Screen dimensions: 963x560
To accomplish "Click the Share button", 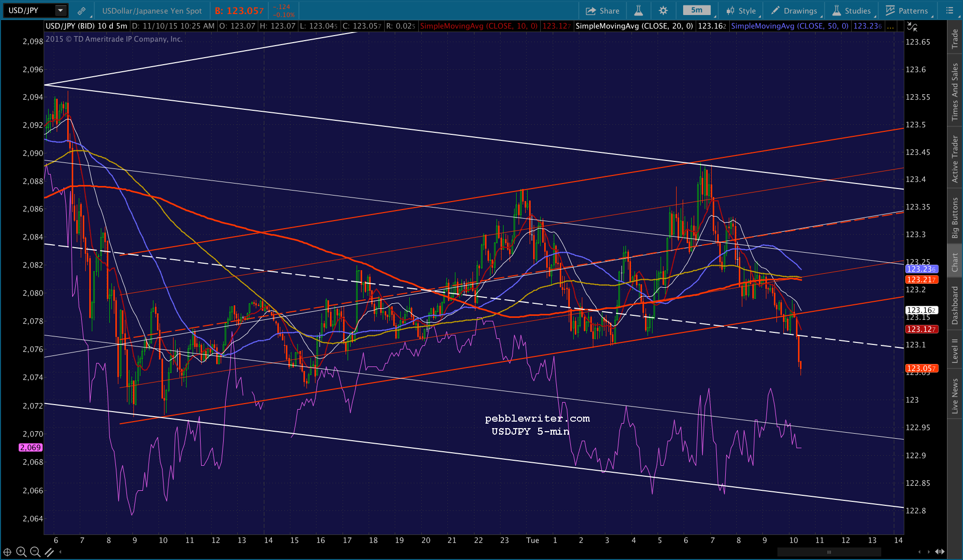I will [x=603, y=11].
